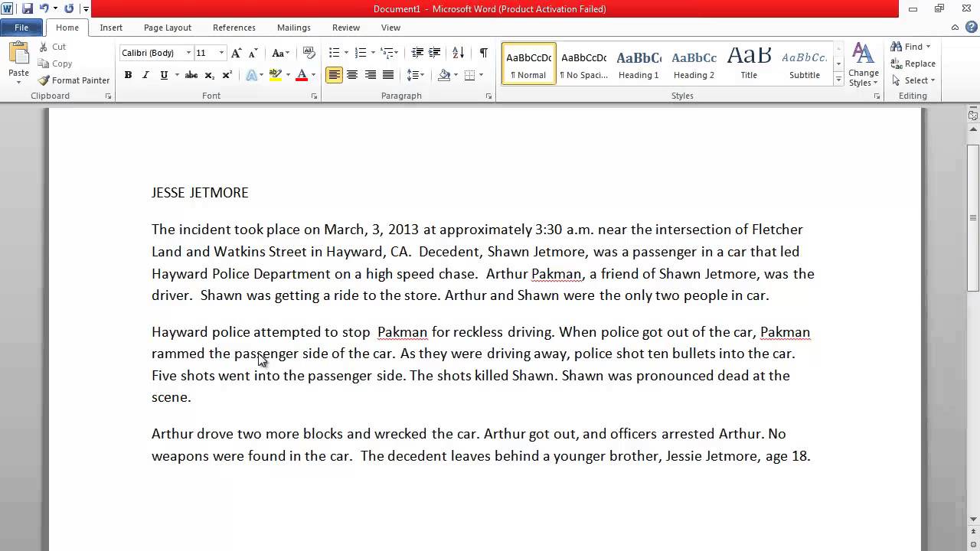Click Replace in Editing group

[913, 64]
